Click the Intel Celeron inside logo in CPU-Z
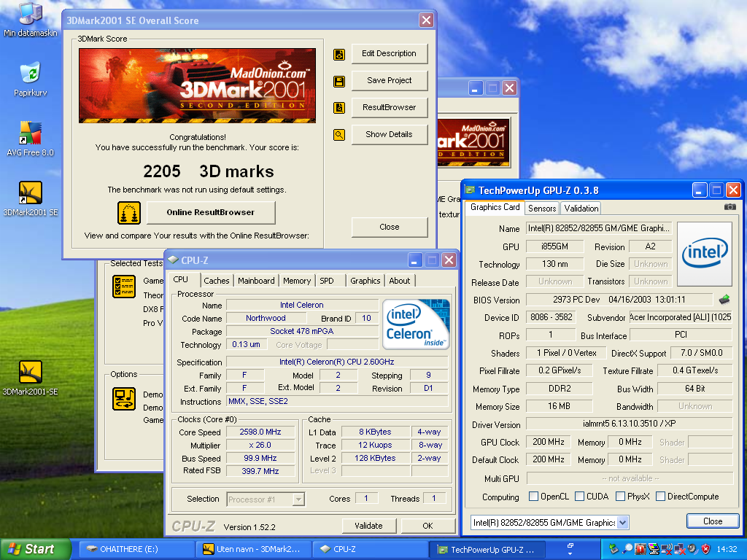Image resolution: width=747 pixels, height=560 pixels. [416, 324]
